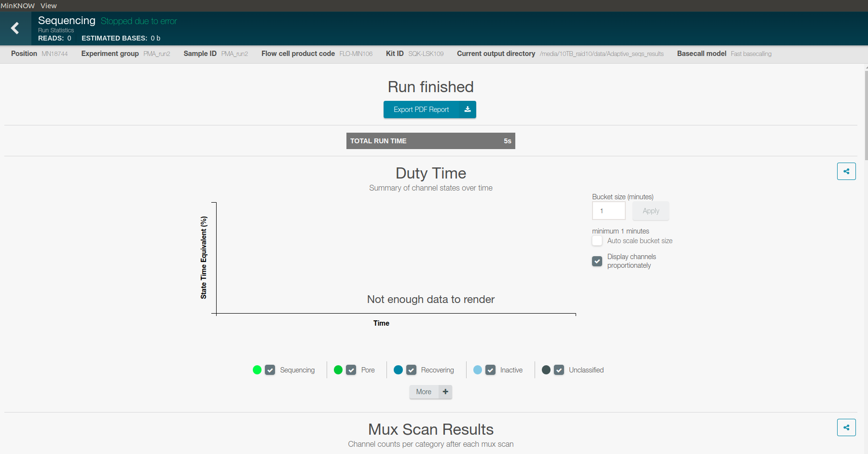The image size is (868, 454).
Task: Uncheck the Unclassified channel state
Action: pyautogui.click(x=559, y=370)
